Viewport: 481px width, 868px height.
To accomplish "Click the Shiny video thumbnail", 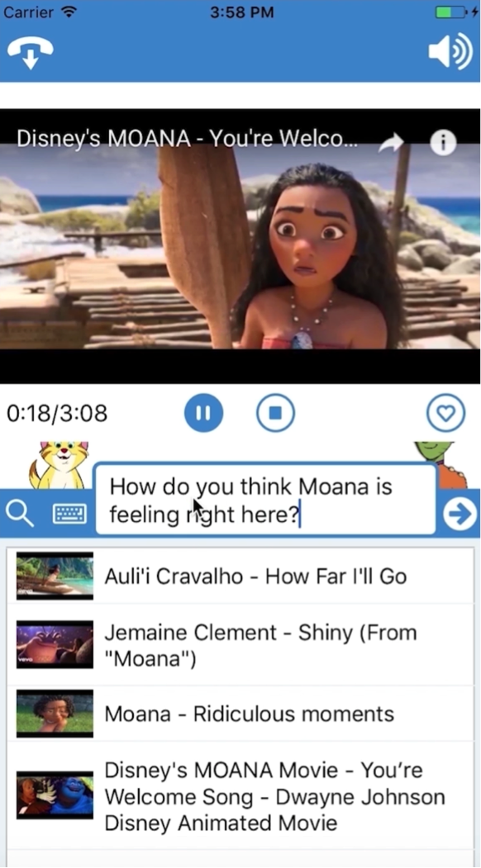I will [x=55, y=644].
